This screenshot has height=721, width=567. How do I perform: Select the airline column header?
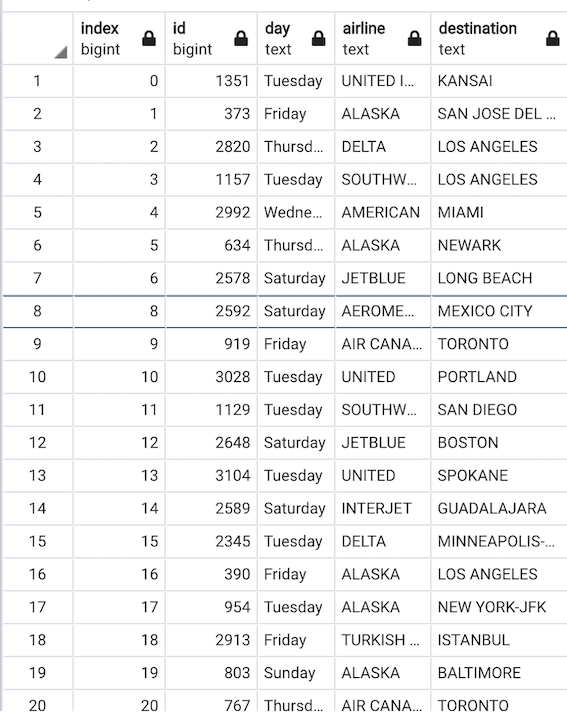tap(383, 39)
